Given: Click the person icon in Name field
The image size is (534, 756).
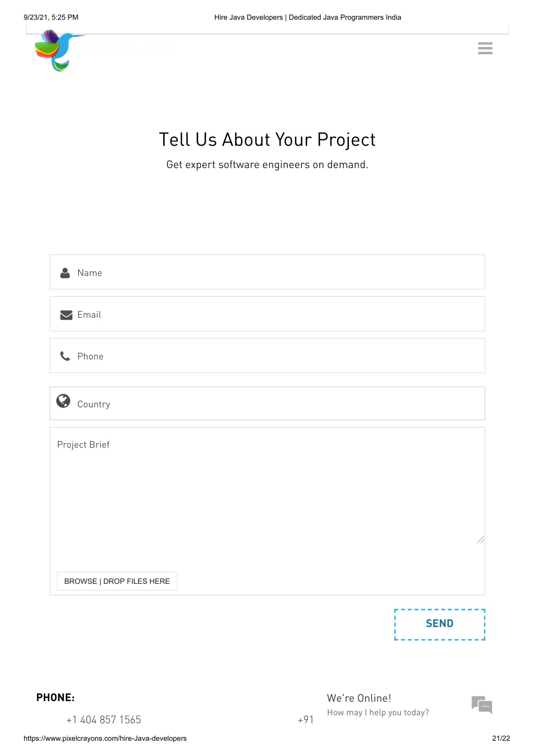Looking at the screenshot, I should pyautogui.click(x=65, y=273).
